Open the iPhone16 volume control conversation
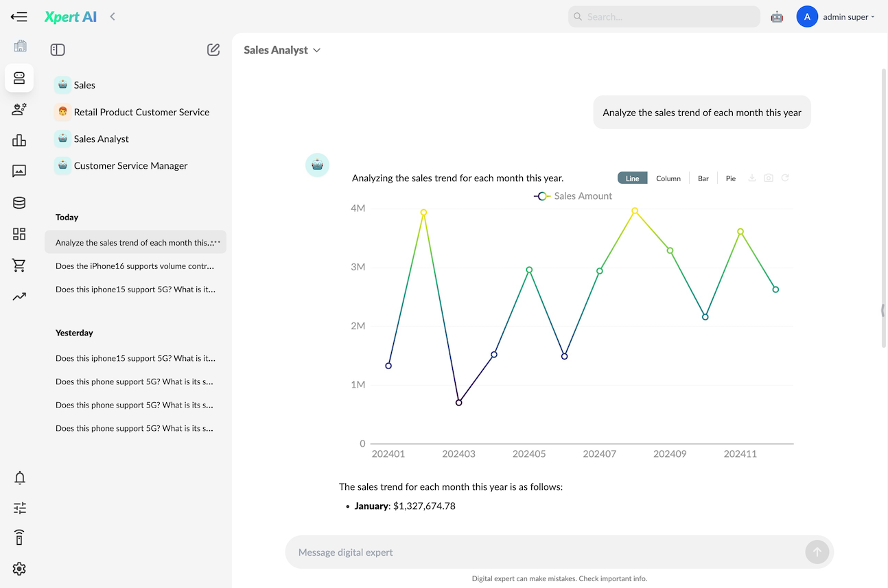The height and width of the screenshot is (588, 888). pyautogui.click(x=135, y=266)
